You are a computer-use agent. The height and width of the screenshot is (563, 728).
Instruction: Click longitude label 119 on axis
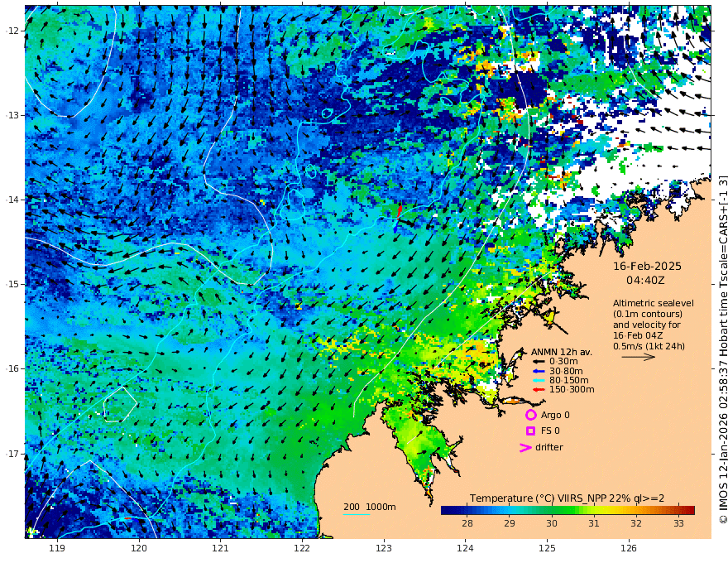(57, 548)
